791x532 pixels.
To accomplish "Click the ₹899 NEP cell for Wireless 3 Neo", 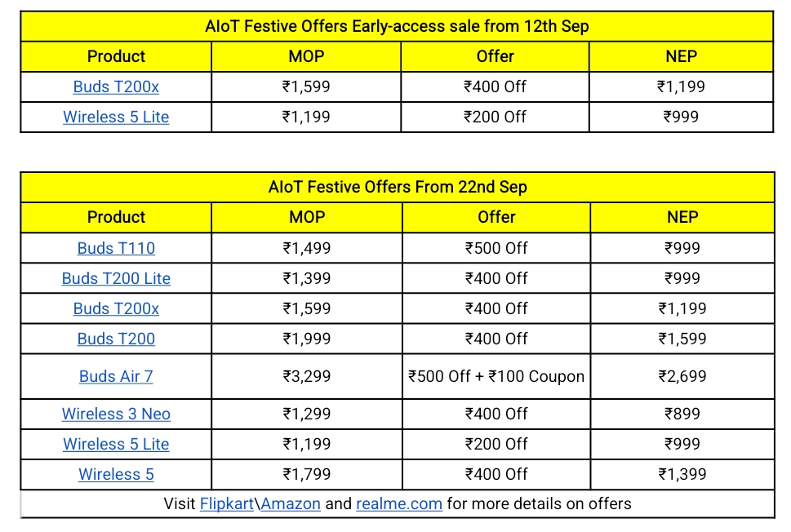I will (x=682, y=414).
